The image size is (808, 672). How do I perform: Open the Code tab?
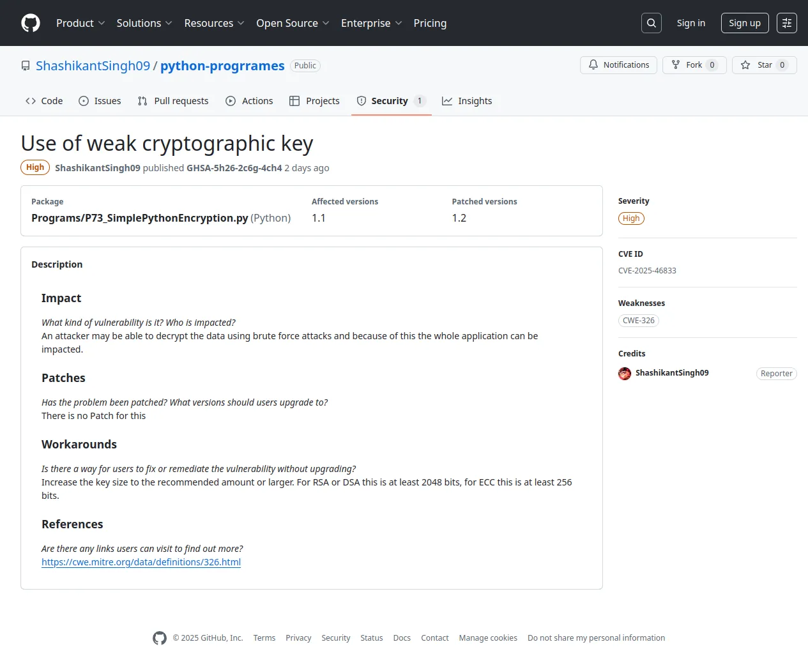44,101
